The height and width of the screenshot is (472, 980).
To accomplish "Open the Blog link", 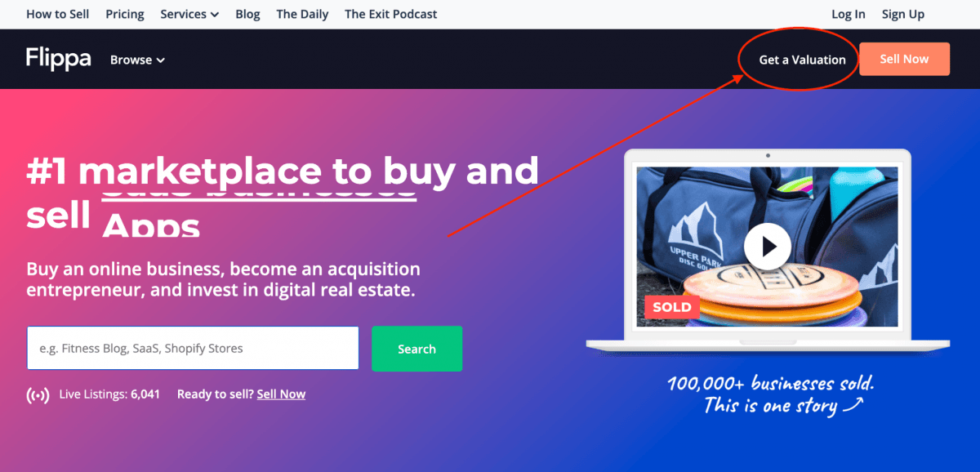I will click(x=247, y=14).
